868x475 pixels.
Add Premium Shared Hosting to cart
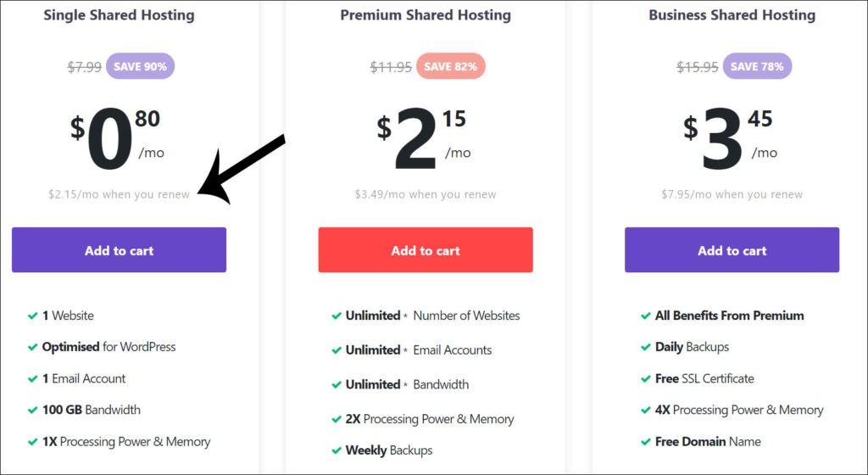coord(426,249)
